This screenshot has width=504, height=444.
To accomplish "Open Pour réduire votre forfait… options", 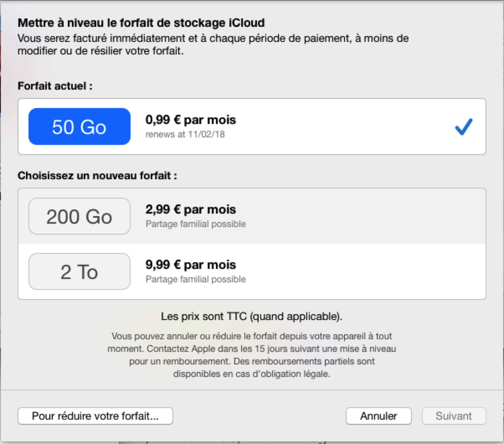I will click(95, 416).
